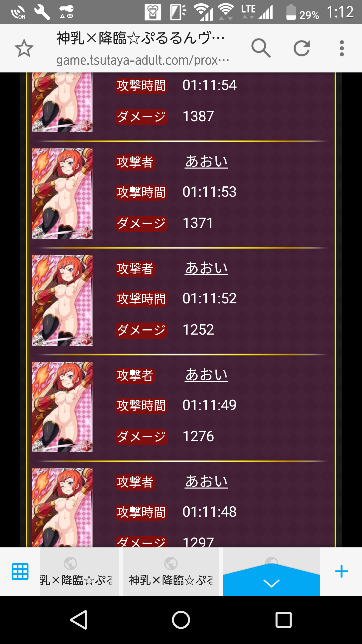Reload the page with the refresh icon

tap(301, 48)
